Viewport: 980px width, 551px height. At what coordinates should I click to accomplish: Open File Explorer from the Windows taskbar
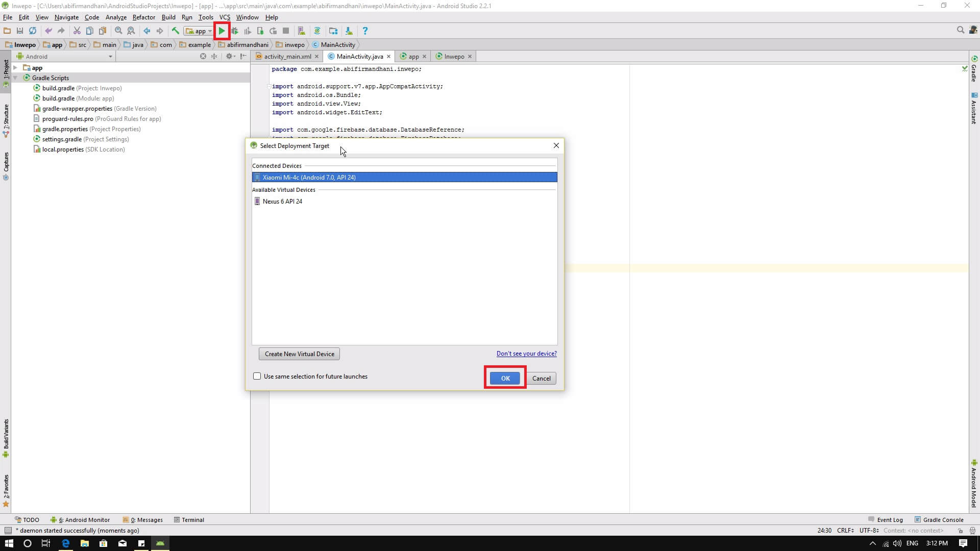tap(84, 543)
